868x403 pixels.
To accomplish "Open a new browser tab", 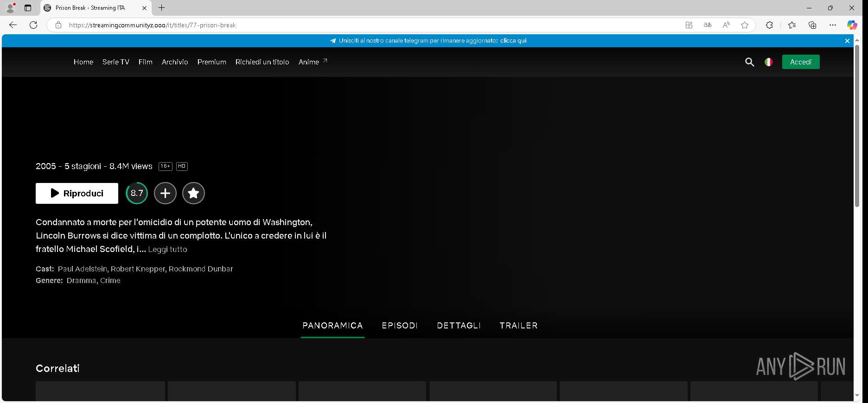I will click(161, 8).
